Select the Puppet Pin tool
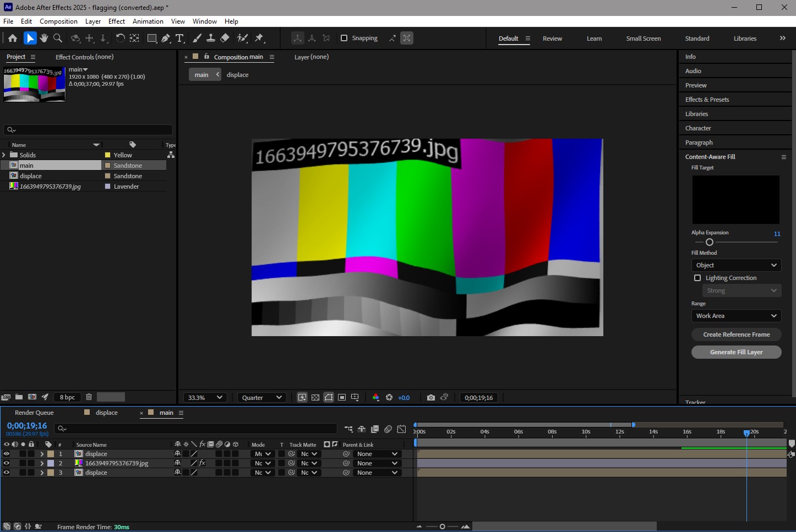Image resolution: width=796 pixels, height=532 pixels. [x=259, y=38]
